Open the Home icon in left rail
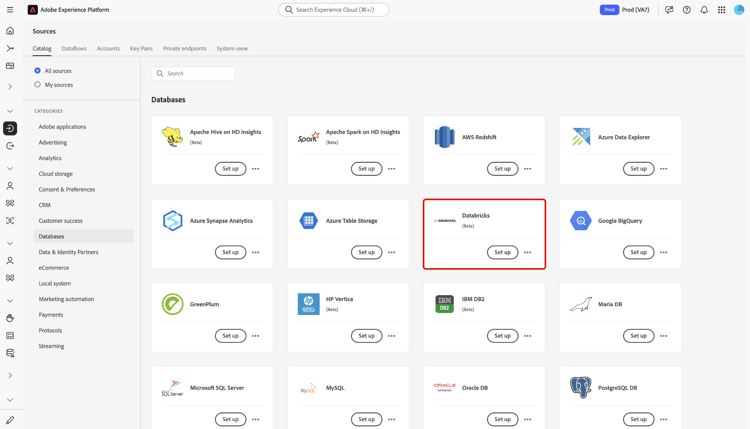Viewport: 750px width, 429px height. click(x=10, y=31)
